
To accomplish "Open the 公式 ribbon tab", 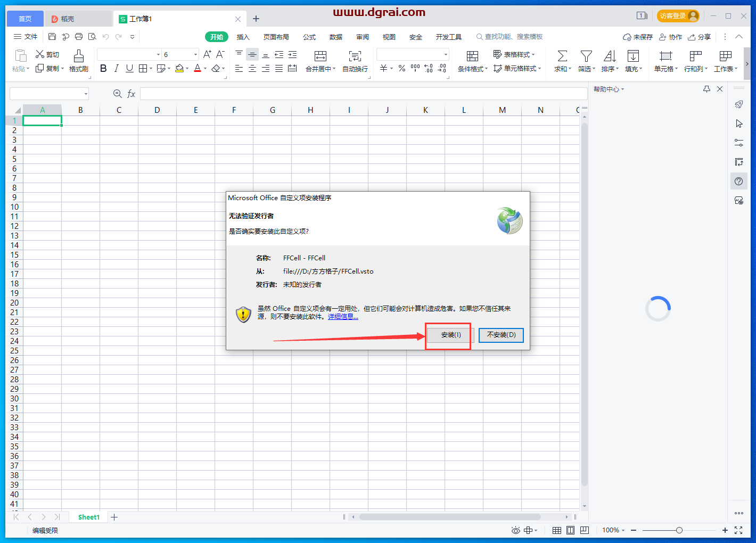I will click(309, 37).
